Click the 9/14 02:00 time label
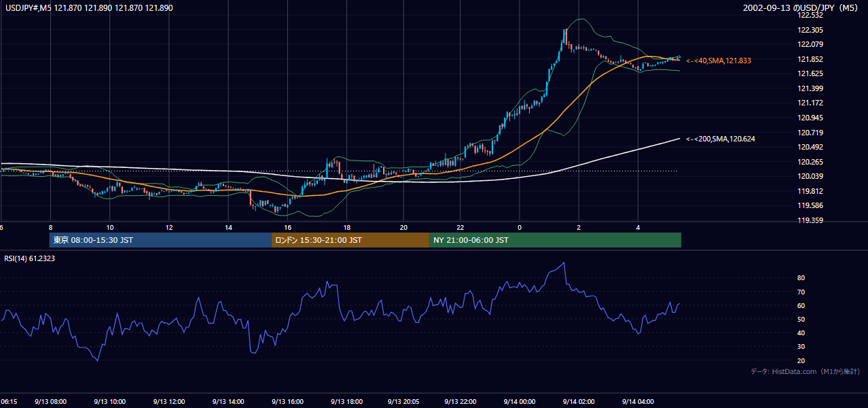 pos(579,401)
